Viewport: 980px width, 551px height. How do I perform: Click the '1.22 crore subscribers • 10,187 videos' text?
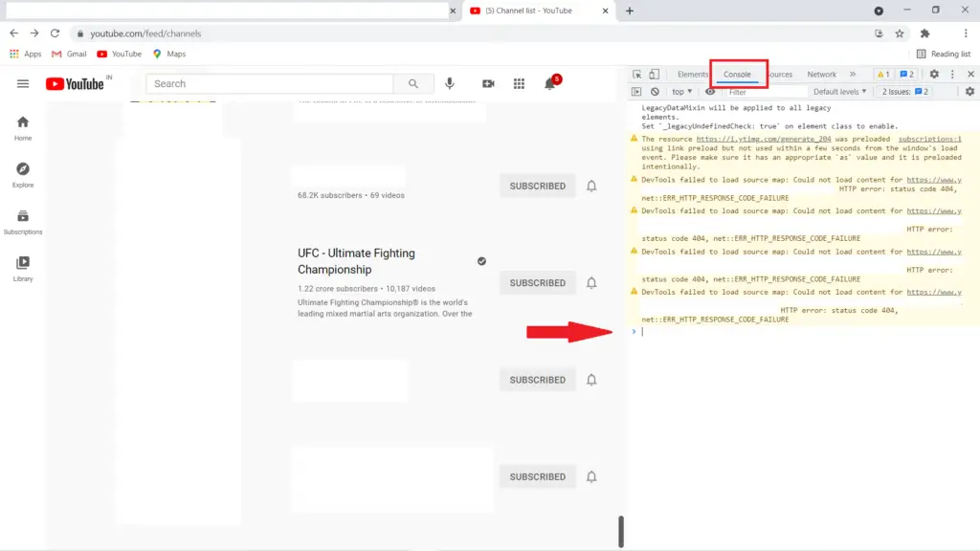(x=367, y=289)
